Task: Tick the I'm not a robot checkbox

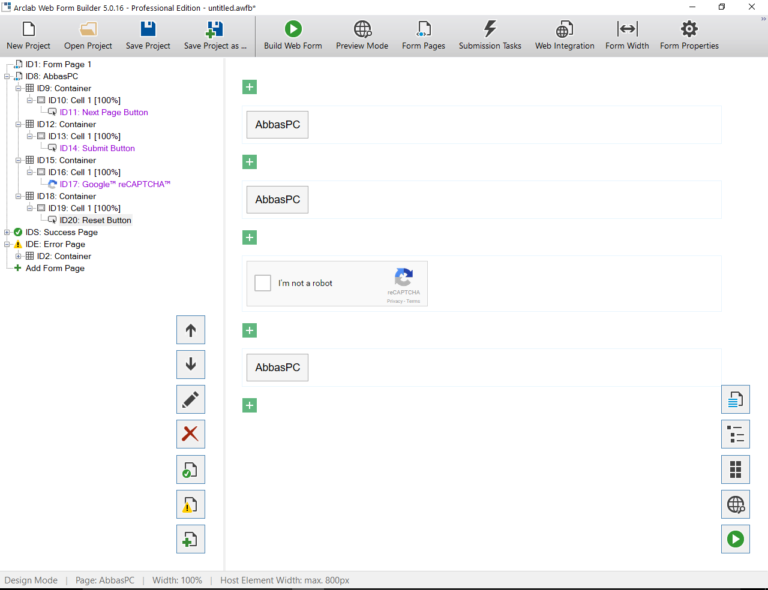Action: point(263,283)
